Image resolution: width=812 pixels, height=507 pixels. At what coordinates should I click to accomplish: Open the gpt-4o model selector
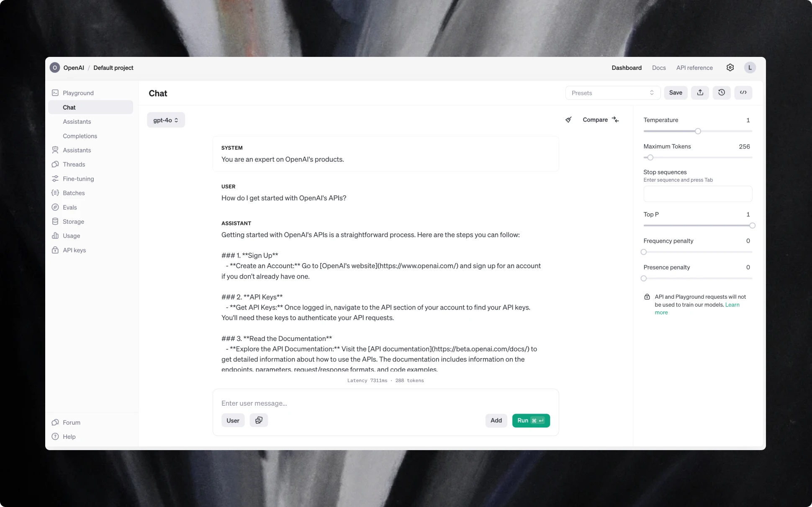(166, 120)
